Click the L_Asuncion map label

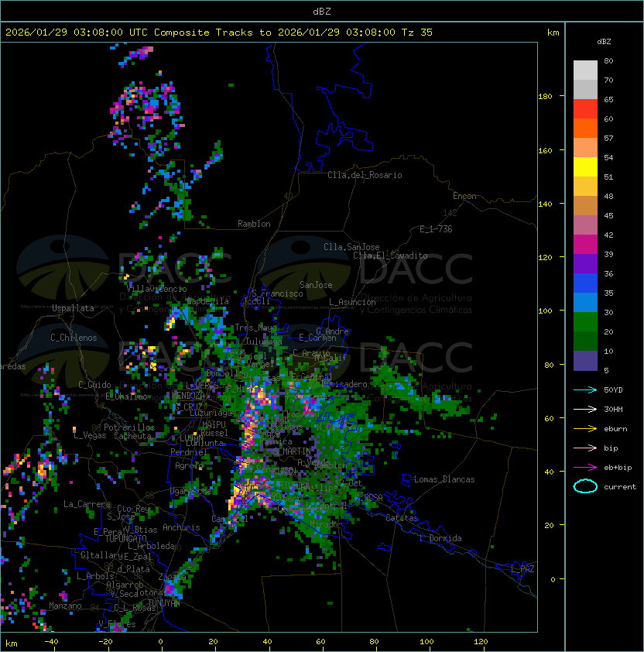(352, 302)
